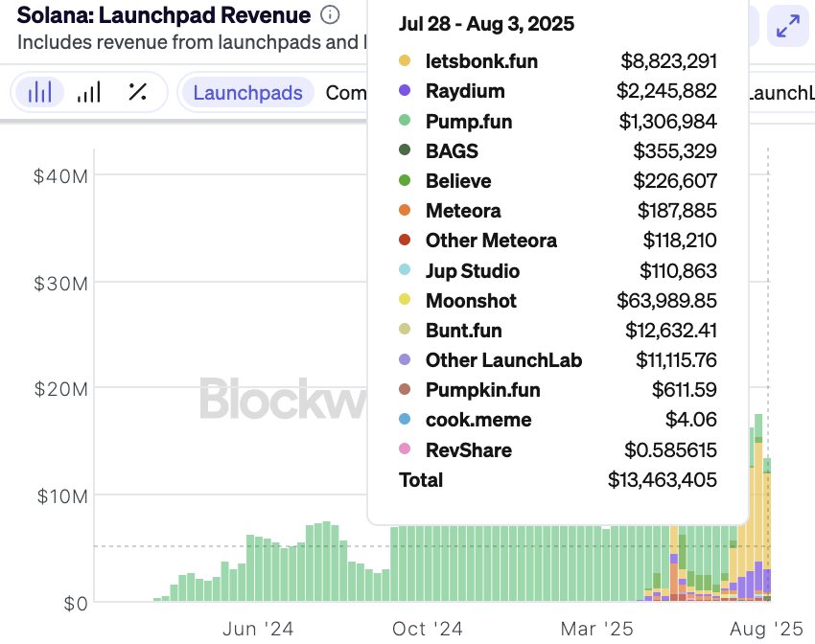Click the tooltip date Jul 28 - Aug 3, 2025
This screenshot has height=644, width=815.
point(486,24)
